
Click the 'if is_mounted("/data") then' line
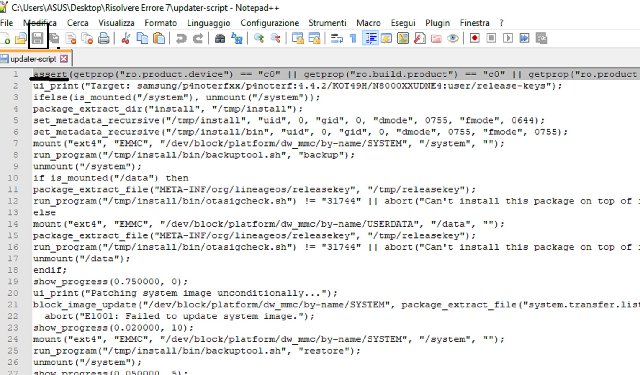[111, 178]
